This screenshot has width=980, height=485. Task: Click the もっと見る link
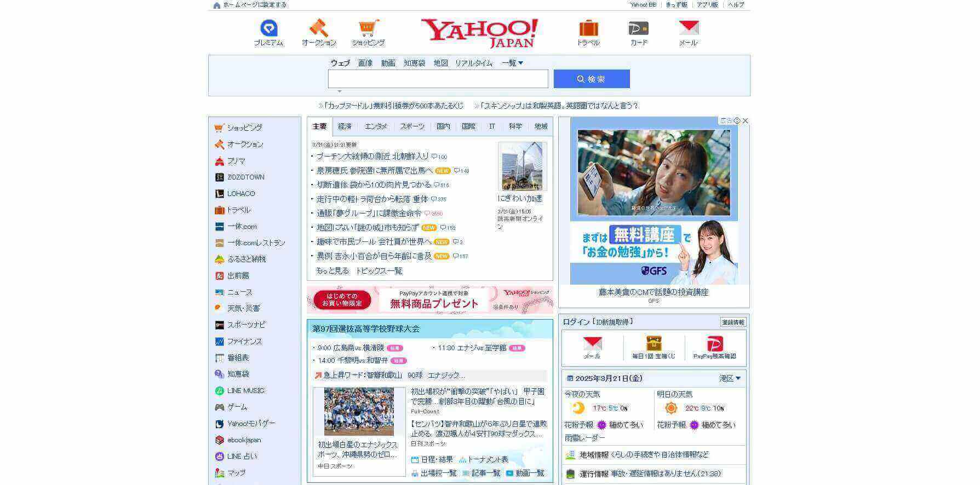point(333,271)
